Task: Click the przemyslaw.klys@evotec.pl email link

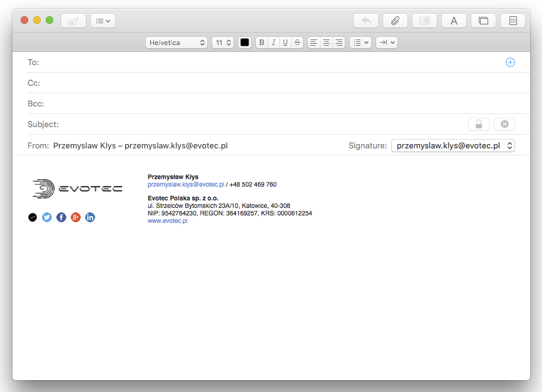Action: [x=185, y=184]
